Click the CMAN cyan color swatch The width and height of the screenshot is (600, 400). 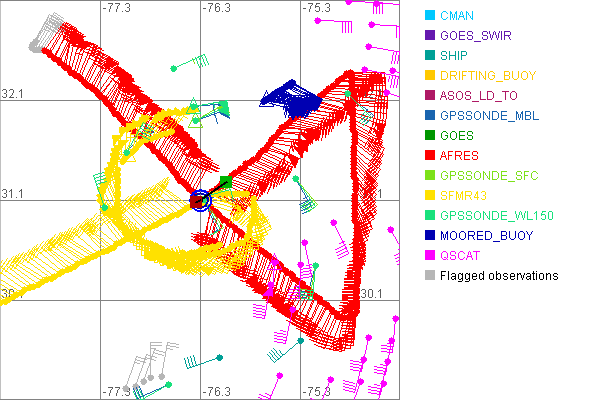[430, 16]
